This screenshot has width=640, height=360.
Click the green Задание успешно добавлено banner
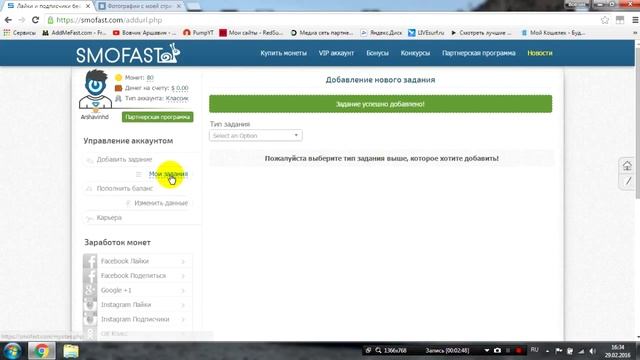tap(380, 104)
